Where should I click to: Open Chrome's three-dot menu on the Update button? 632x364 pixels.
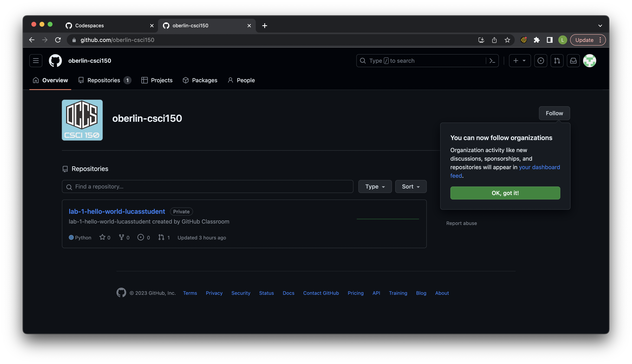point(600,40)
